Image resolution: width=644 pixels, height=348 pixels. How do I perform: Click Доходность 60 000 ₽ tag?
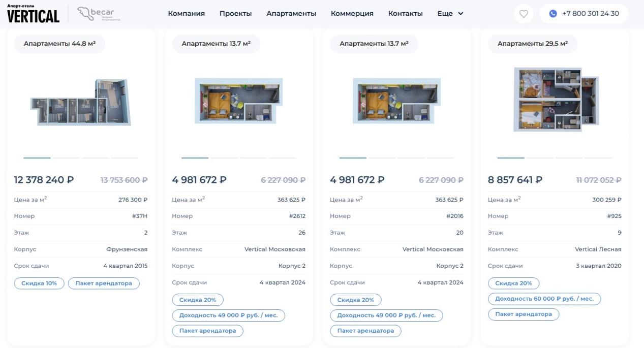[x=544, y=299]
